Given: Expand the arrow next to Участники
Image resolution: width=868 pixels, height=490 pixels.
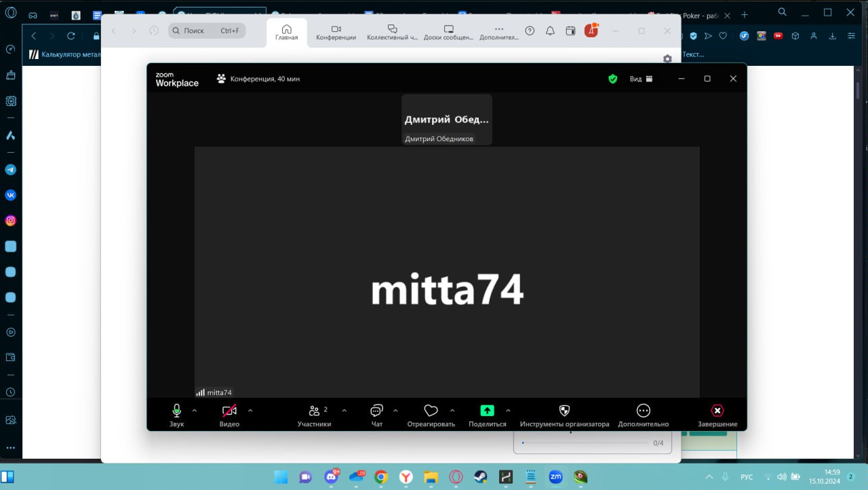Looking at the screenshot, I should 344,411.
